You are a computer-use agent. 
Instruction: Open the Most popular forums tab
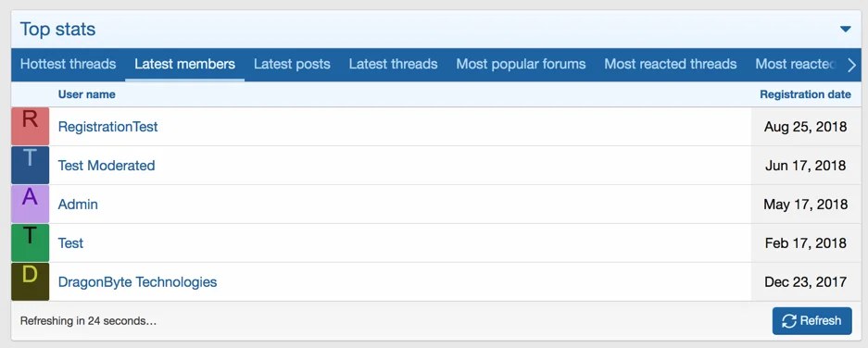pyautogui.click(x=521, y=64)
